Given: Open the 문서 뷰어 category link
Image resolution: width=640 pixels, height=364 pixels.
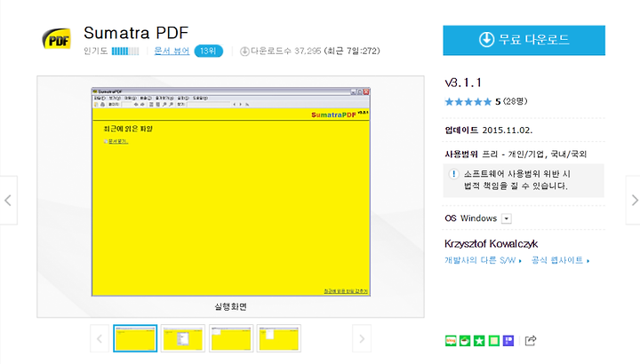Looking at the screenshot, I should [172, 51].
